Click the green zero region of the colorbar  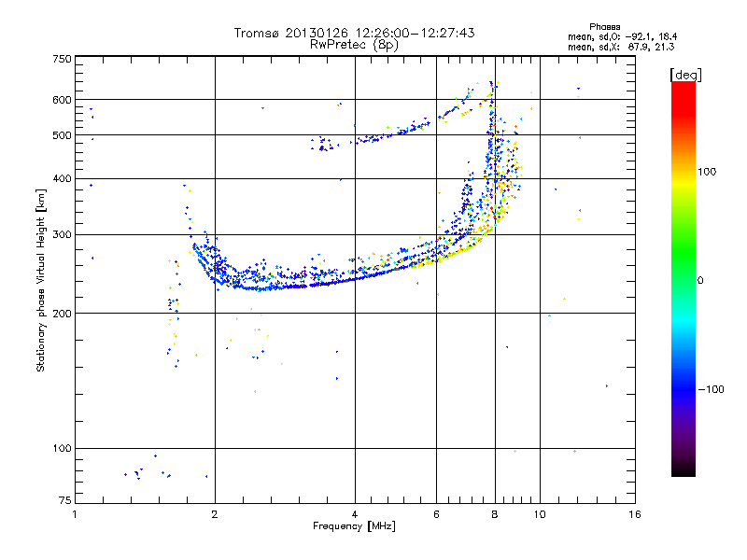point(684,280)
